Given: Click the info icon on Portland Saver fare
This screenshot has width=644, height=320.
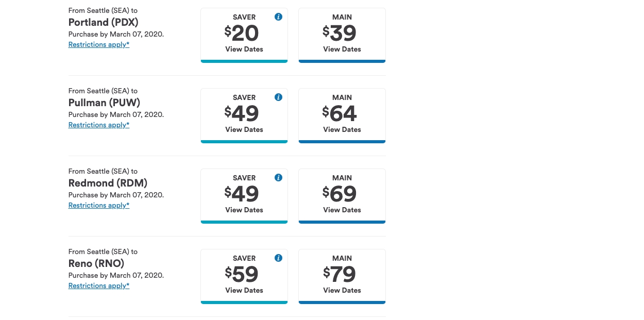Looking at the screenshot, I should point(278,17).
